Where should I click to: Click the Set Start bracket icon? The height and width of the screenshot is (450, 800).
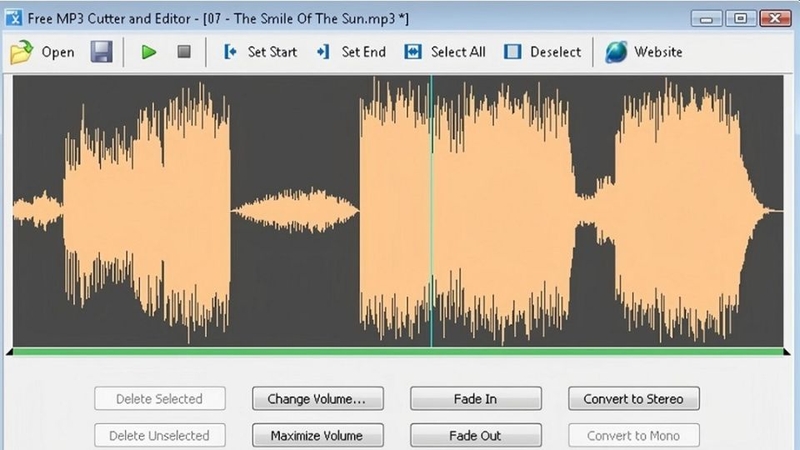(x=230, y=52)
